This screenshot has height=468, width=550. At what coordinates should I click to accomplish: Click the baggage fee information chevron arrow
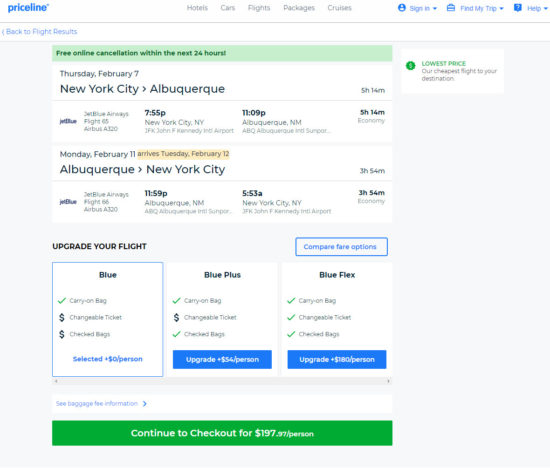[x=145, y=404]
